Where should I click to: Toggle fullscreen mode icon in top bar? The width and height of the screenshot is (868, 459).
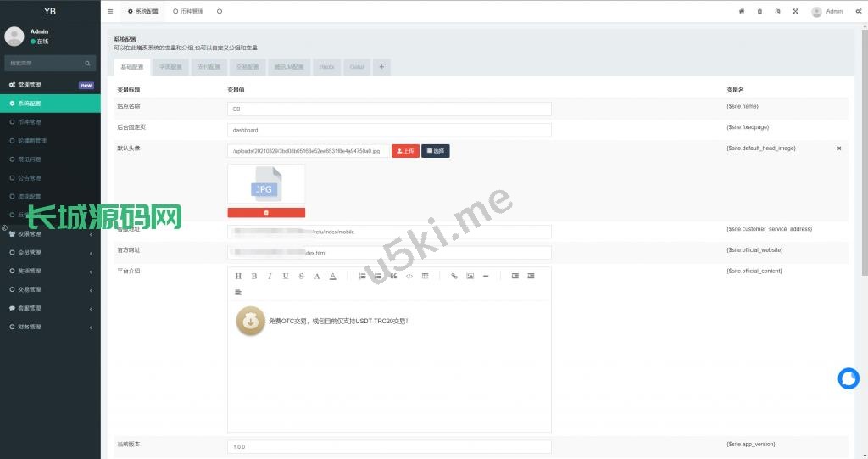click(x=795, y=11)
